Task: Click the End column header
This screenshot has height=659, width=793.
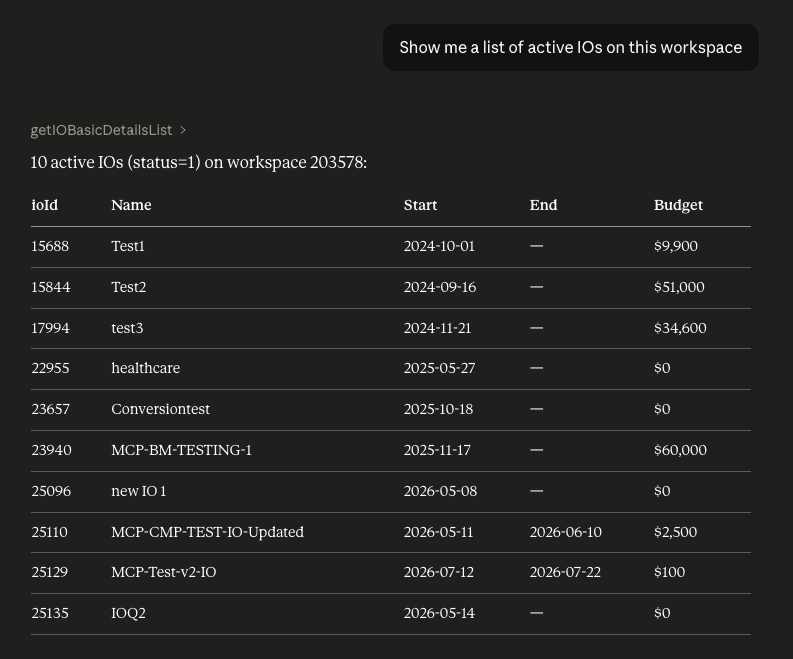Action: click(543, 205)
